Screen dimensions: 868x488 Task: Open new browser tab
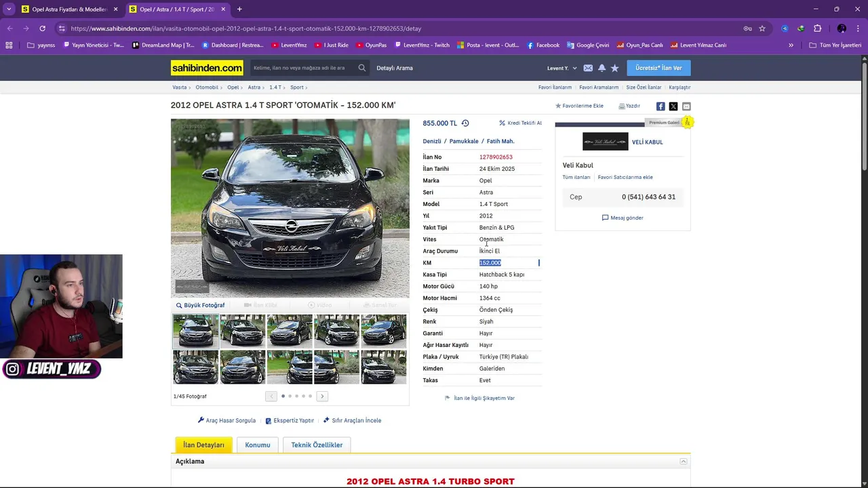[x=239, y=9]
